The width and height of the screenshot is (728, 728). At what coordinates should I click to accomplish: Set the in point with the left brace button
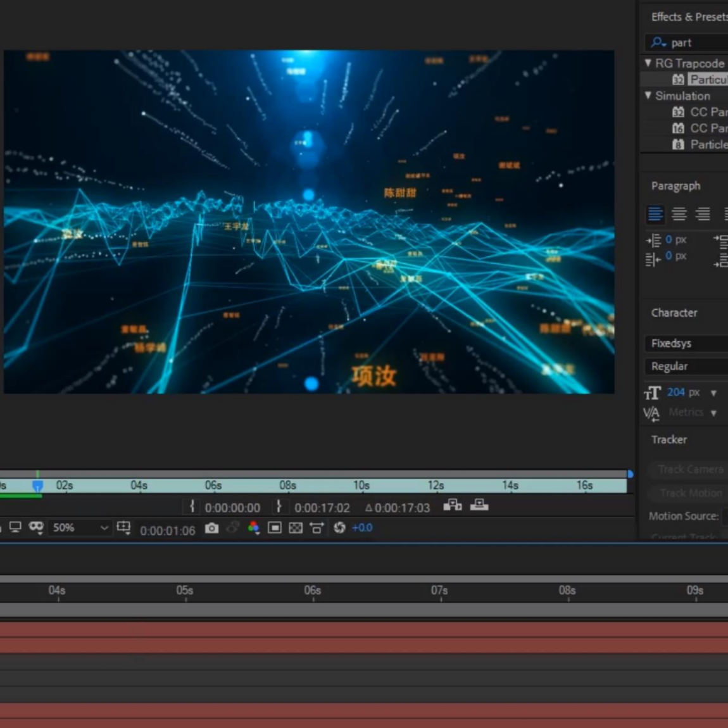pos(192,506)
